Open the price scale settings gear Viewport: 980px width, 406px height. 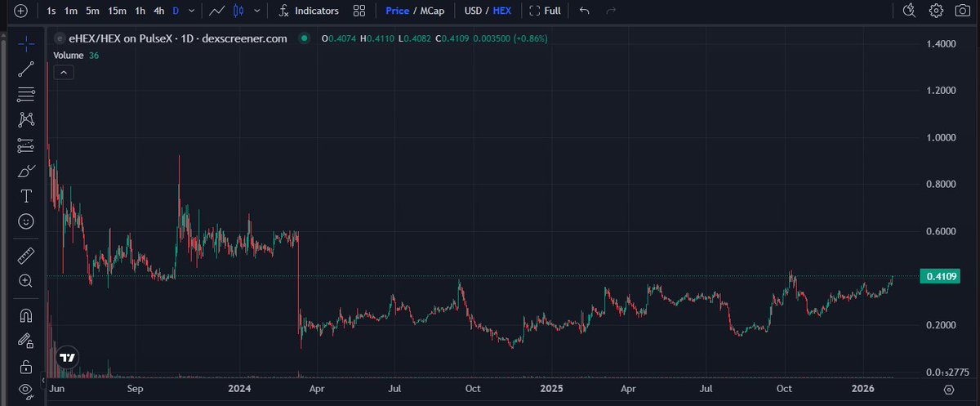click(949, 390)
